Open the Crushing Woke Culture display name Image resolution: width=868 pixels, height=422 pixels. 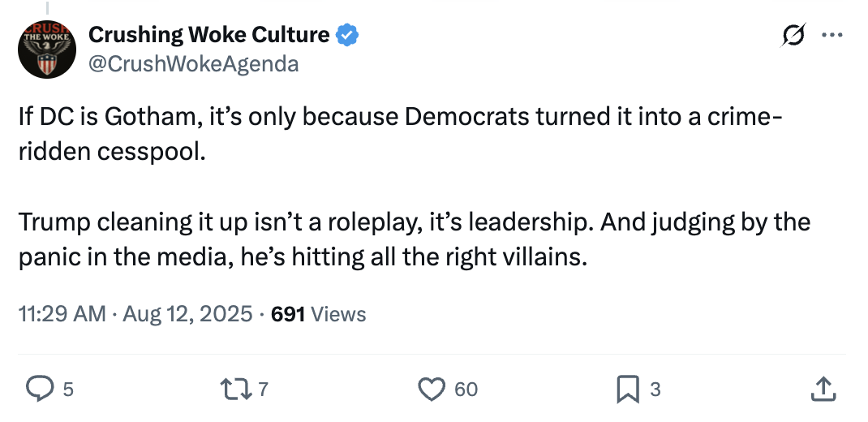(x=208, y=35)
